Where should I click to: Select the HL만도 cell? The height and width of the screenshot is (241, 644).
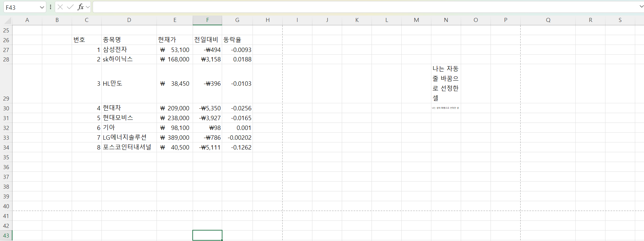[129, 84]
